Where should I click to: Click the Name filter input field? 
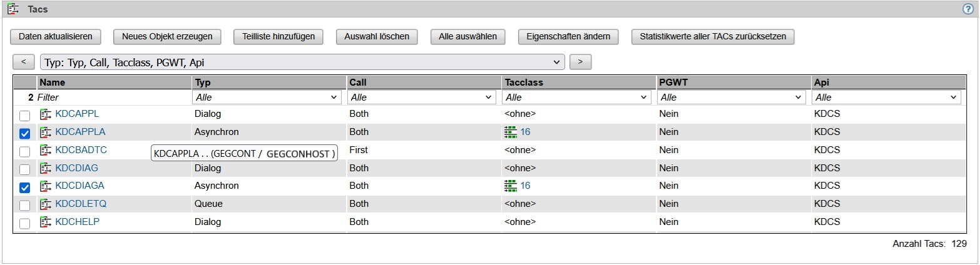pos(113,97)
